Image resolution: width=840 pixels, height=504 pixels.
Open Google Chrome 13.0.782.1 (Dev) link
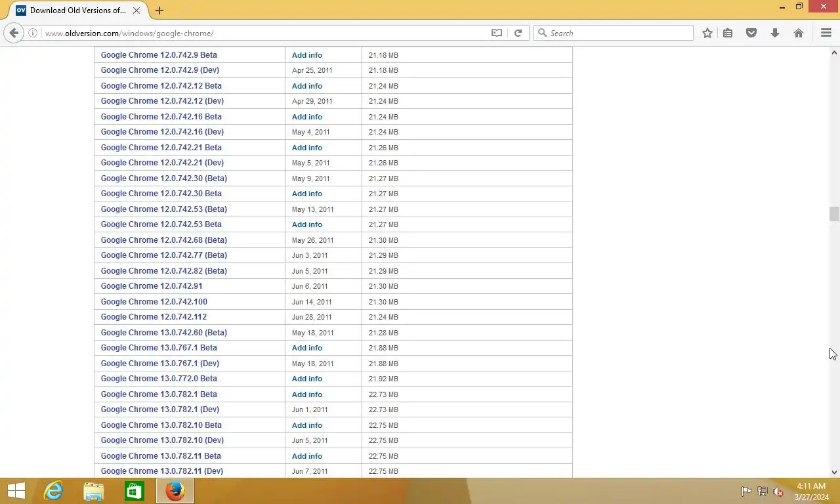[160, 409]
